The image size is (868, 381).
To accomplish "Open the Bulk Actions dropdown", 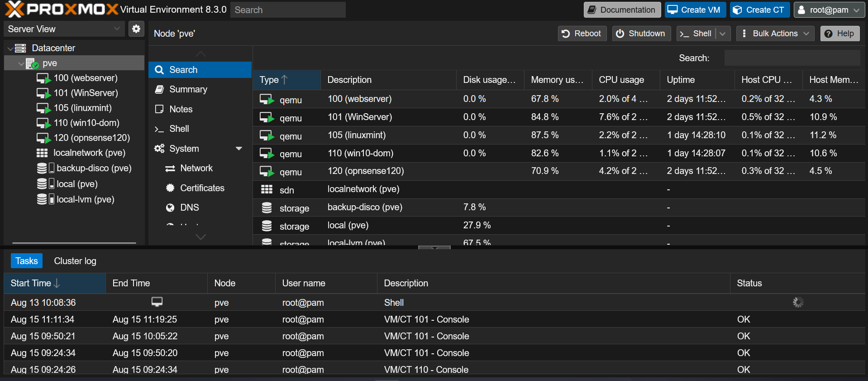I will coord(775,34).
